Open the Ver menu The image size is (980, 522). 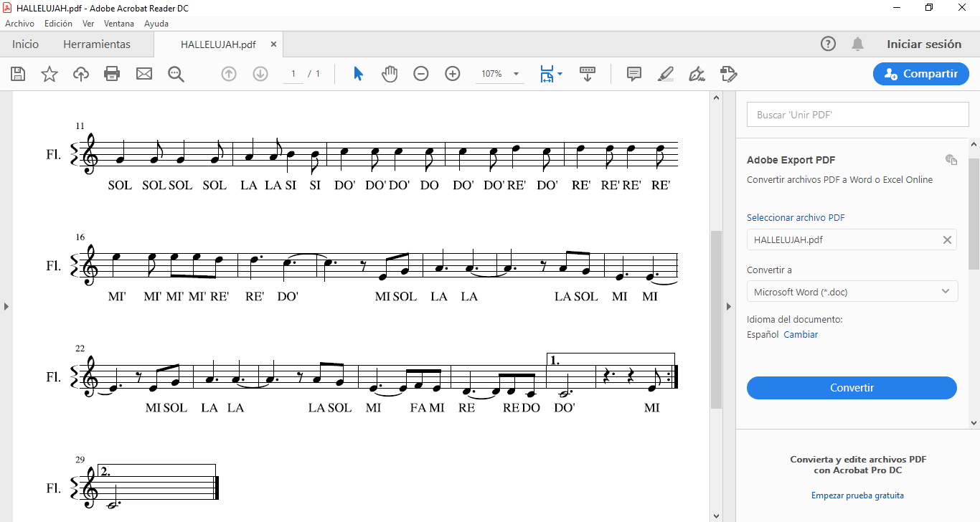88,24
